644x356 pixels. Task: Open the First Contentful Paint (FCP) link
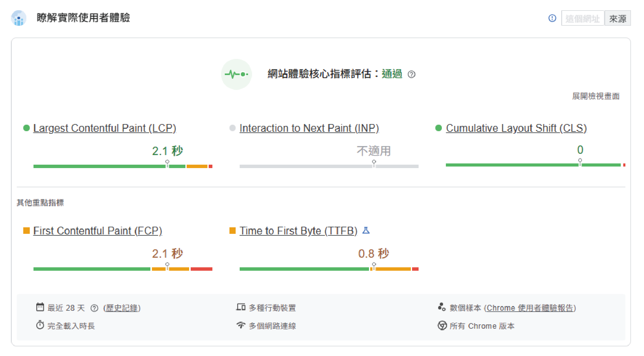pyautogui.click(x=98, y=231)
